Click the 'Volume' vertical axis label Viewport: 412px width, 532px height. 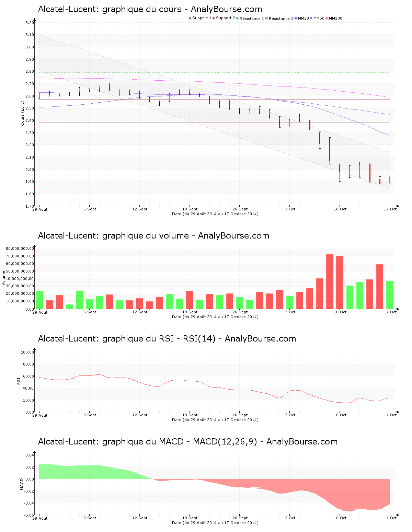(x=4, y=278)
